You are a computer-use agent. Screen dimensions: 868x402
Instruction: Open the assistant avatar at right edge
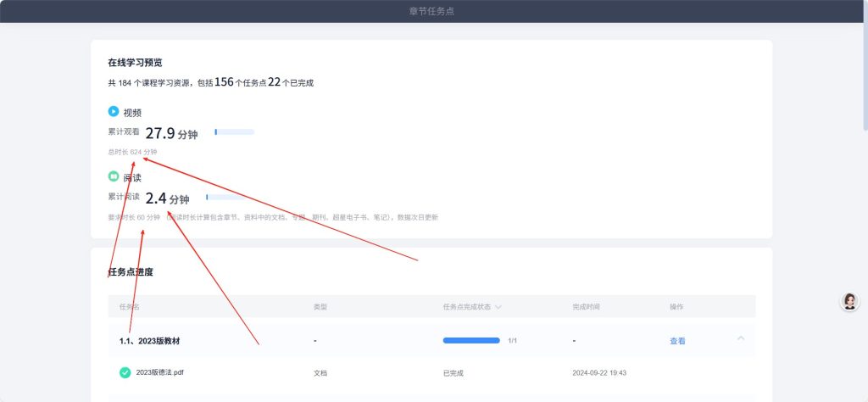click(849, 301)
